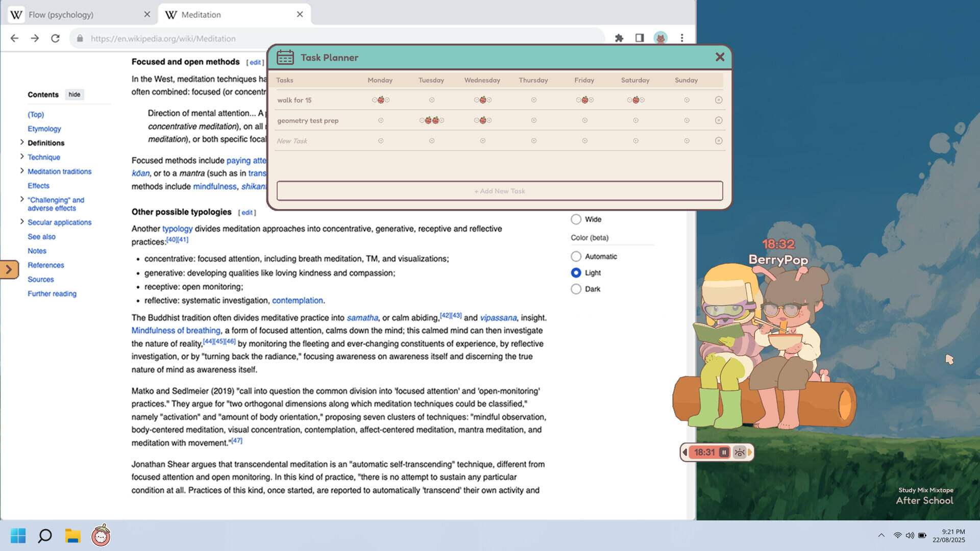Viewport: 980px width, 551px height.
Task: Expand the Secular applications contents section
Action: tap(22, 222)
